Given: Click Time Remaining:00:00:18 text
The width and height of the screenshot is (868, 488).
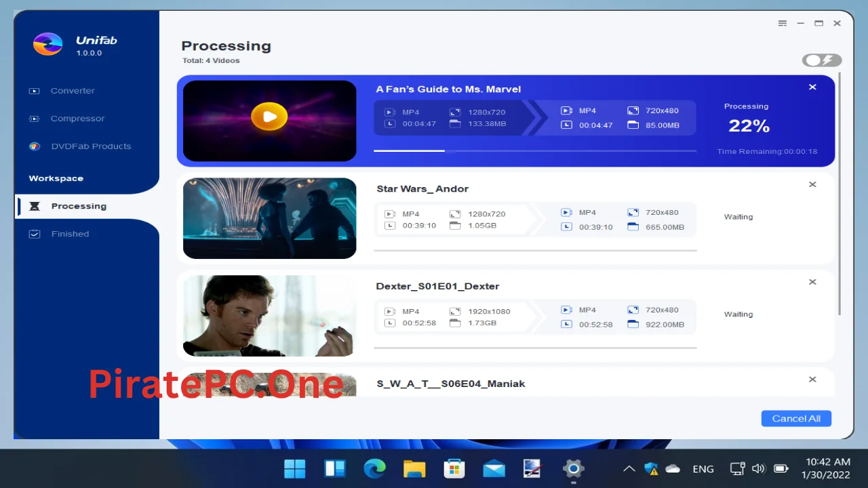Looking at the screenshot, I should click(767, 152).
